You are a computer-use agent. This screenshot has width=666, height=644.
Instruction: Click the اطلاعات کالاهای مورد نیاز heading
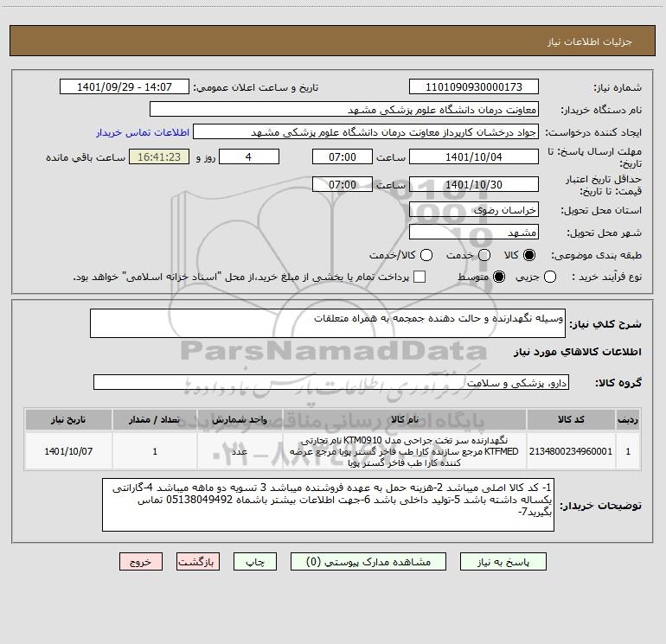(578, 352)
